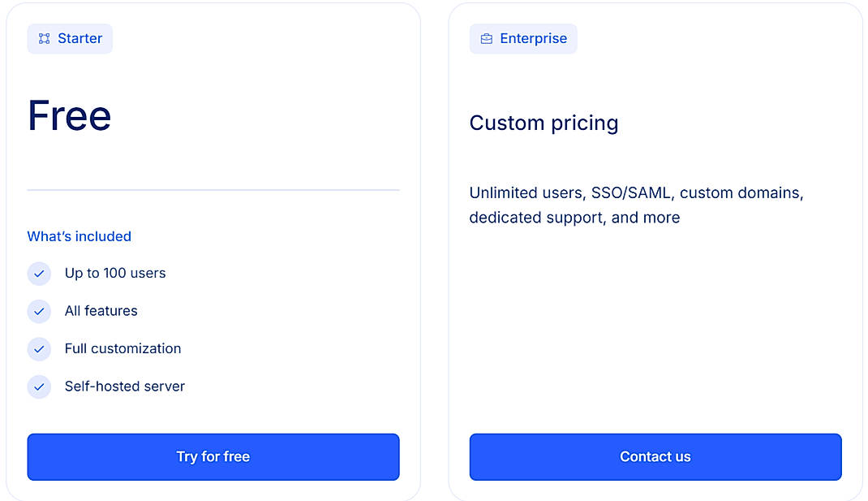This screenshot has height=501, width=868.
Task: Click the "Contact us" button
Action: click(x=655, y=456)
